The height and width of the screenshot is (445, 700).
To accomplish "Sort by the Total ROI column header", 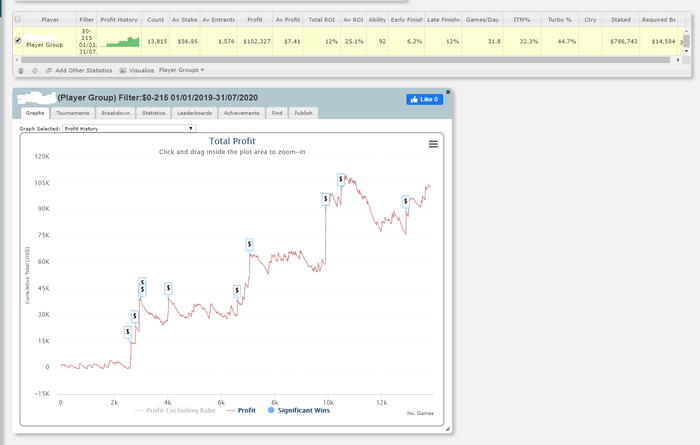I will tap(321, 20).
